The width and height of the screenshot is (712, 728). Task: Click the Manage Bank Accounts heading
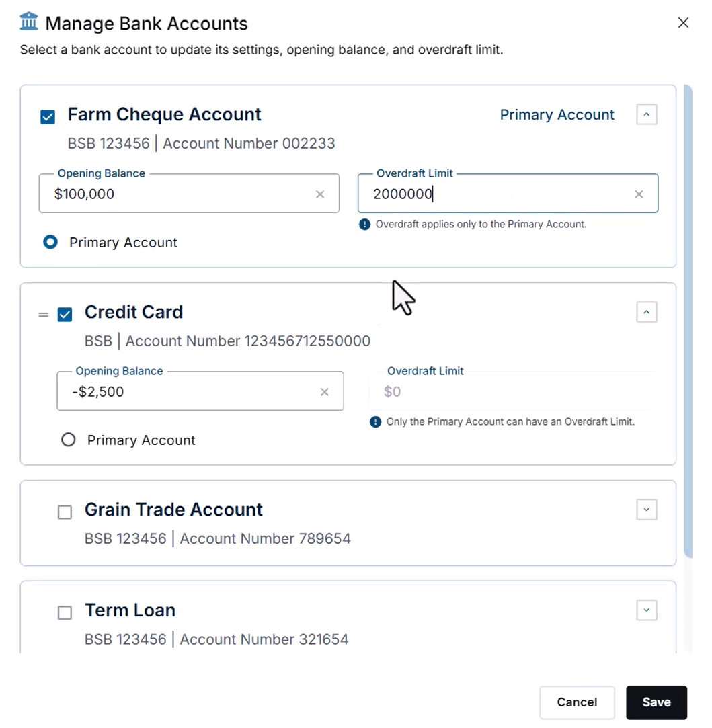[x=147, y=24]
